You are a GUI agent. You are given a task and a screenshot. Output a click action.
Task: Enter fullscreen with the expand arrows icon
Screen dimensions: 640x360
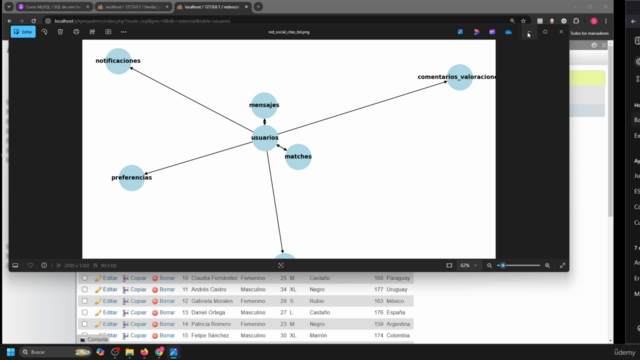(562, 265)
